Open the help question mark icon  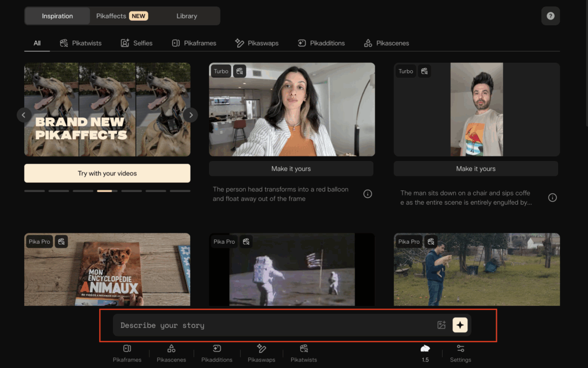pyautogui.click(x=550, y=16)
